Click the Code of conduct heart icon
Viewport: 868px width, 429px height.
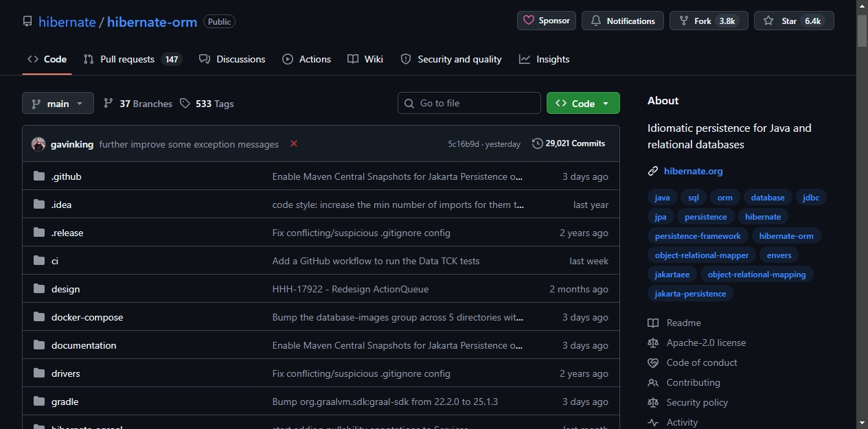pos(653,362)
